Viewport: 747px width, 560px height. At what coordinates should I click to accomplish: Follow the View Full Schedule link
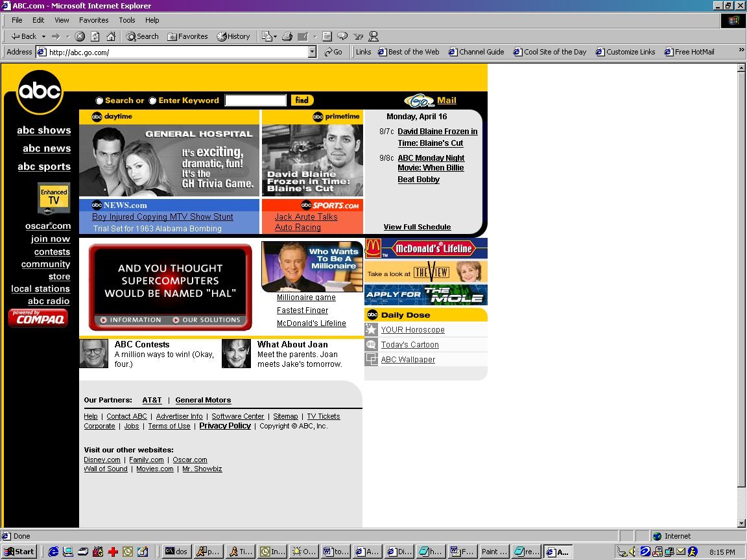(x=417, y=227)
